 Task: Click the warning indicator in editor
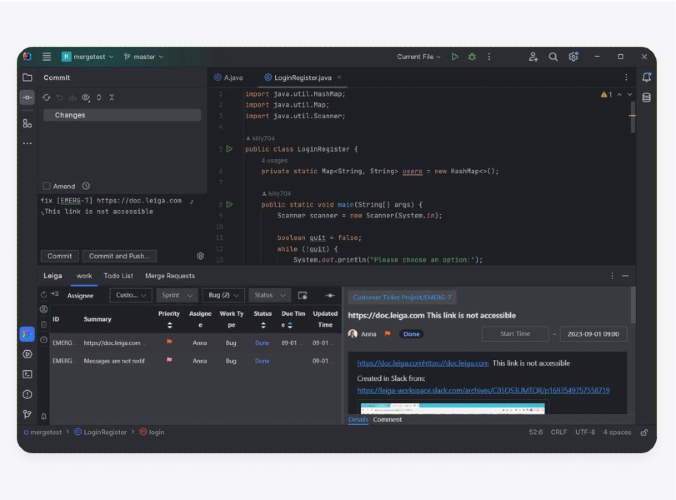coord(606,94)
